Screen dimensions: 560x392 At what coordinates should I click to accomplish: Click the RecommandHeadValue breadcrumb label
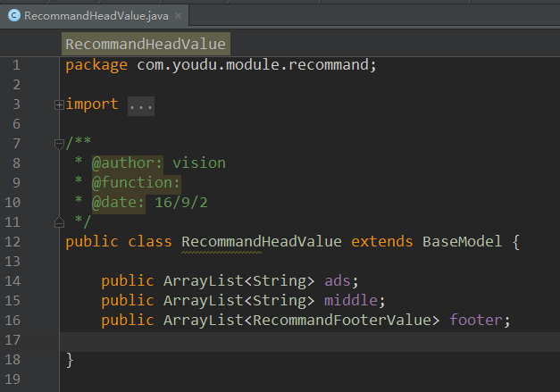(146, 44)
